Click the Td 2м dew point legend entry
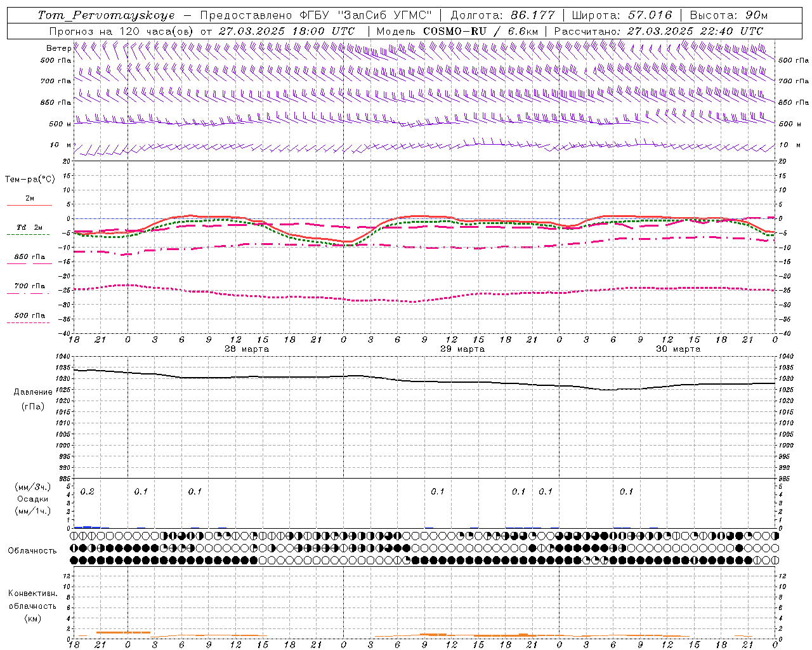This screenshot has width=812, height=650. pyautogui.click(x=29, y=227)
